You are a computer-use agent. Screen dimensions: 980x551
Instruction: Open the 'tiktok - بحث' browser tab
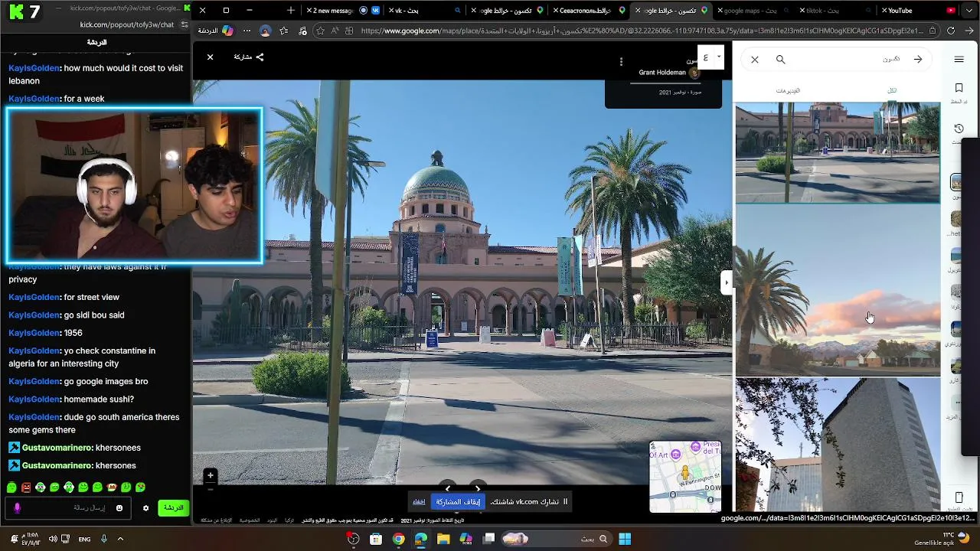click(x=835, y=11)
